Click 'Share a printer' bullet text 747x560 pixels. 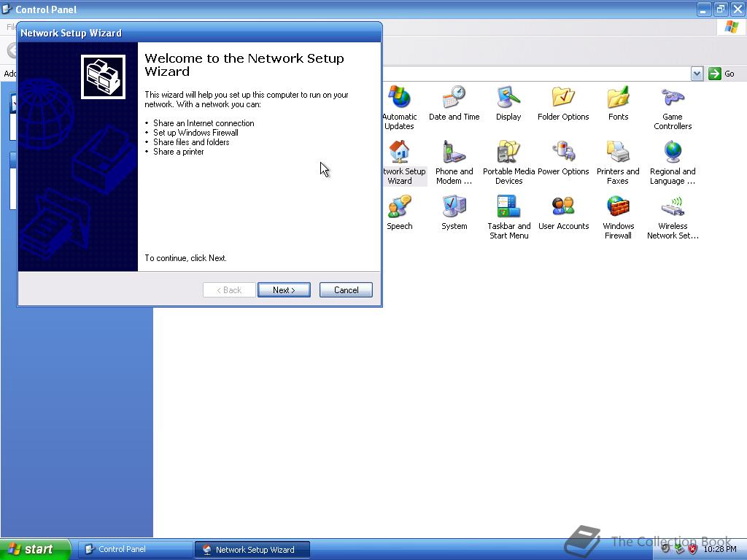coord(178,152)
